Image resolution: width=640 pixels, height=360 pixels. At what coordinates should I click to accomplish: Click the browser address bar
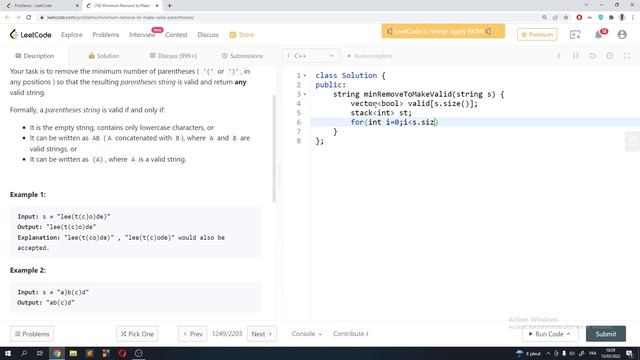(x=286, y=17)
